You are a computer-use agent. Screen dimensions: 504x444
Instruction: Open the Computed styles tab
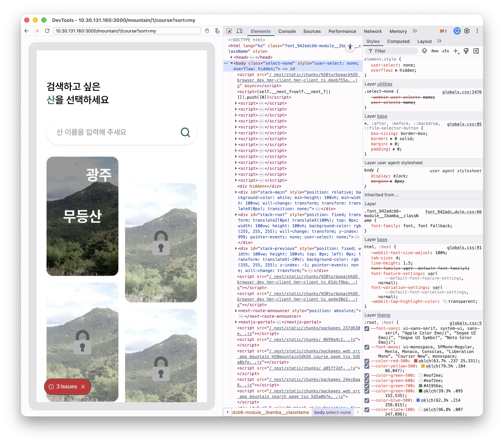[x=398, y=41]
